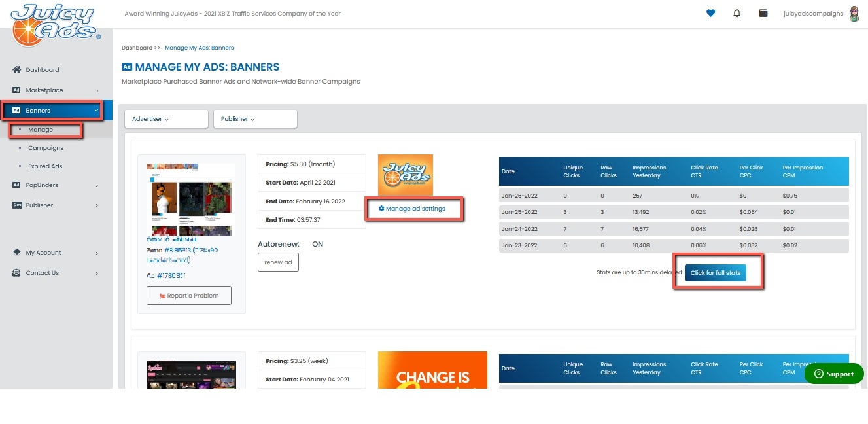The width and height of the screenshot is (868, 424).
Task: Expand the Marketplace sidebar chevron
Action: pyautogui.click(x=97, y=90)
